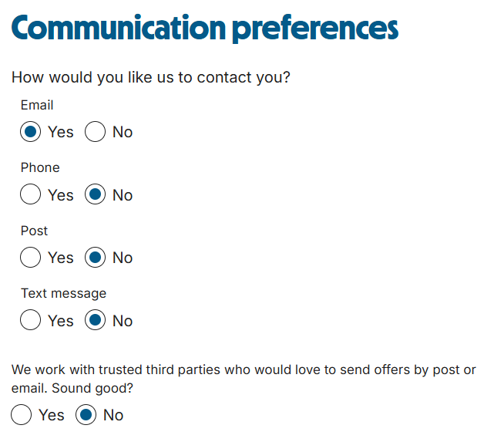Pick No for Post contact

pos(95,258)
